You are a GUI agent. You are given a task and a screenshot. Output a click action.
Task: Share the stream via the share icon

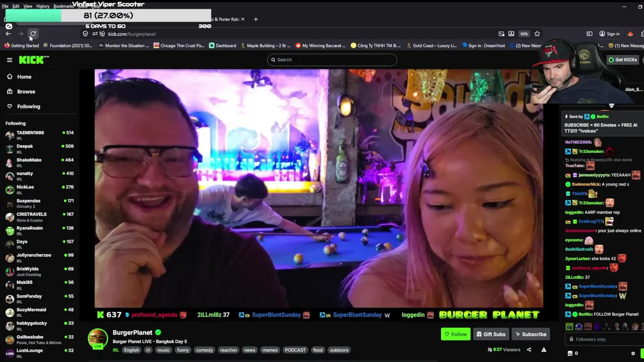[x=529, y=349]
